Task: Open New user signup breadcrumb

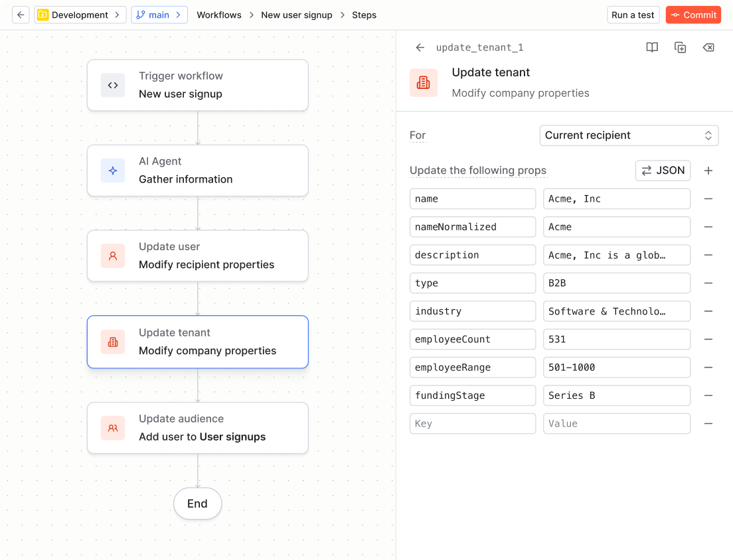Action: (297, 15)
